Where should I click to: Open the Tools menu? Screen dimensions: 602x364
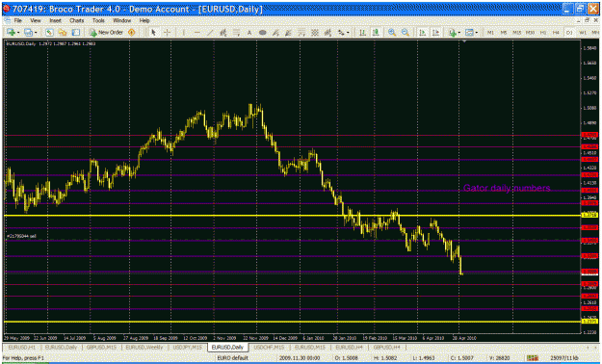(x=98, y=20)
